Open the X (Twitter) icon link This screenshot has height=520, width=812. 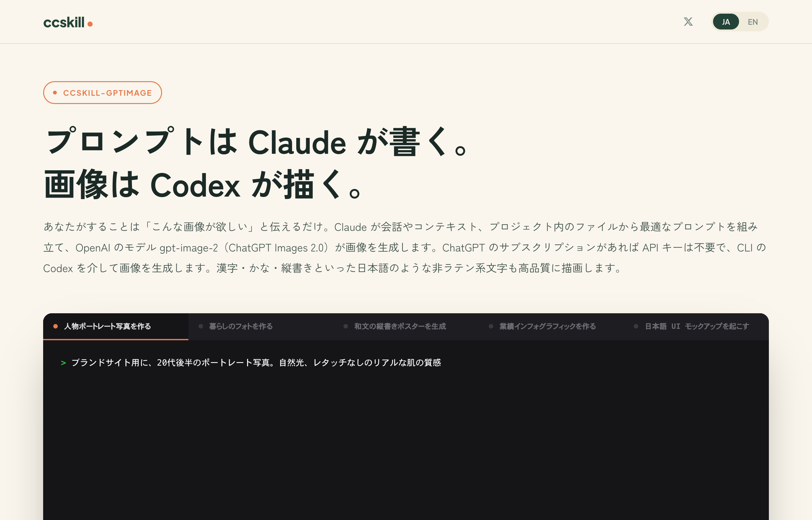point(688,22)
